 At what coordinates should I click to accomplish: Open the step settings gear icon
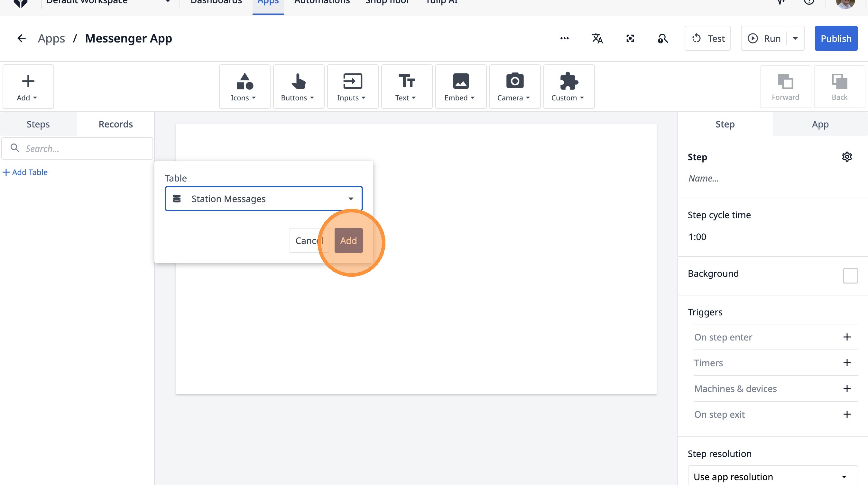click(x=847, y=157)
